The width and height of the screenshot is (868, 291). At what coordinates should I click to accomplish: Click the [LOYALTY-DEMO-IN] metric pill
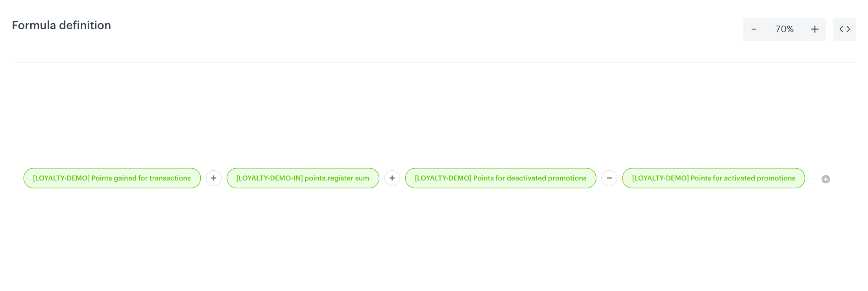(x=303, y=178)
